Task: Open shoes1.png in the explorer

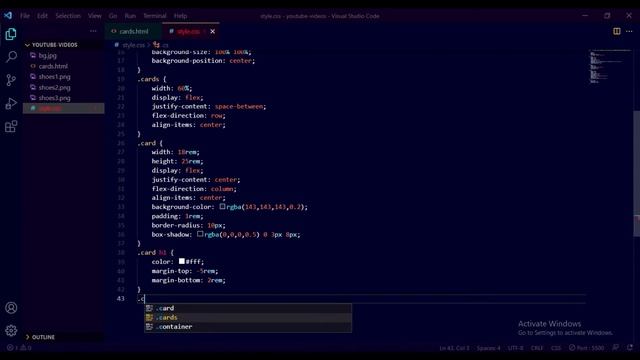Action: point(54,77)
